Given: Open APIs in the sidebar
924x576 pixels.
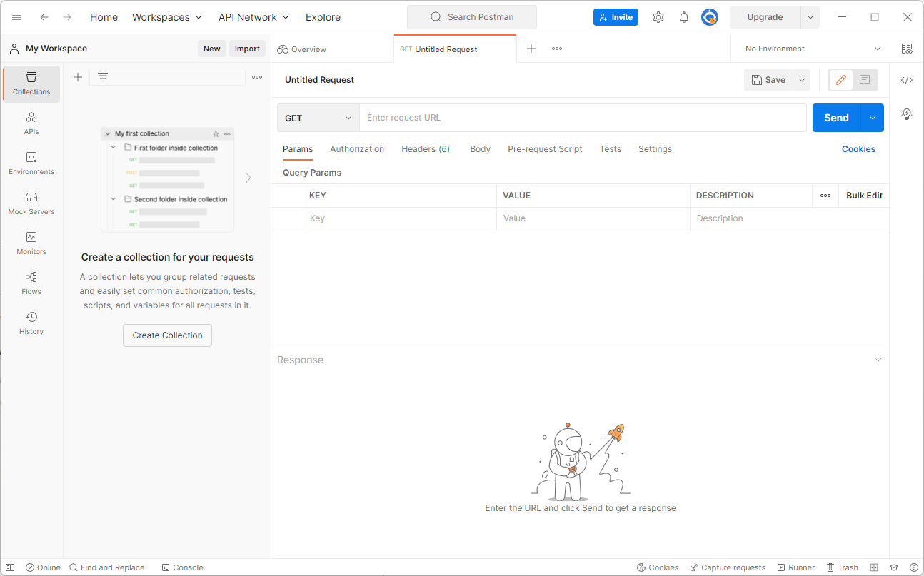Looking at the screenshot, I should (x=31, y=123).
